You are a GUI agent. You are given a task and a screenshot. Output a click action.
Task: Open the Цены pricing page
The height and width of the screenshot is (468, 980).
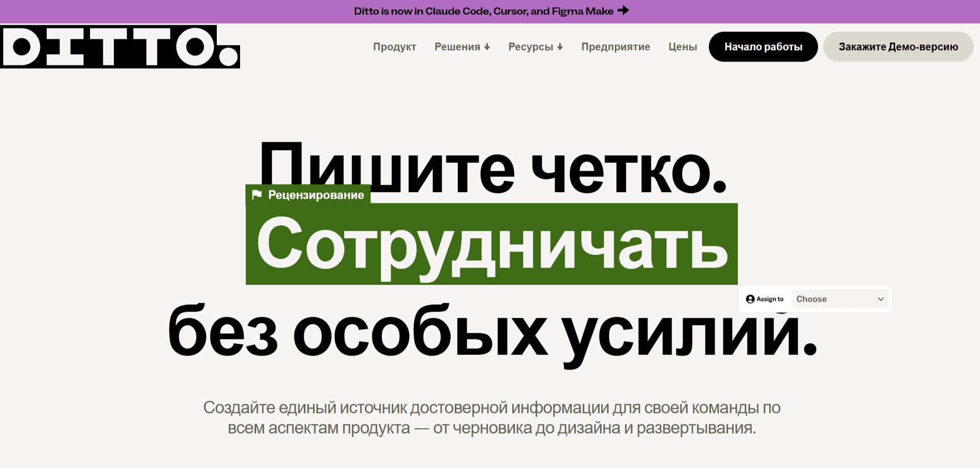tap(682, 47)
